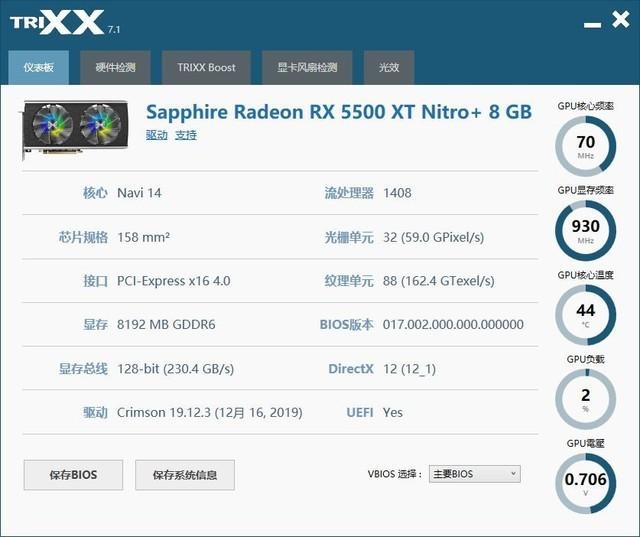Close the TRIXX window

coord(621,19)
